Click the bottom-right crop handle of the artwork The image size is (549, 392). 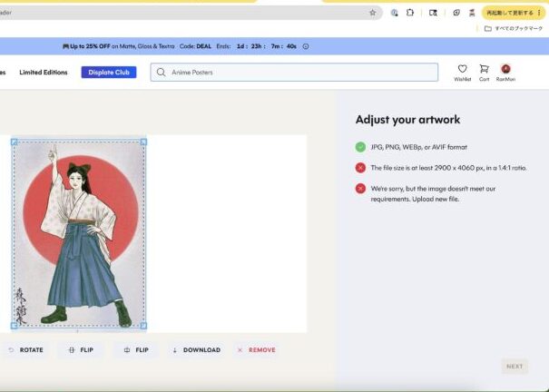pos(143,326)
